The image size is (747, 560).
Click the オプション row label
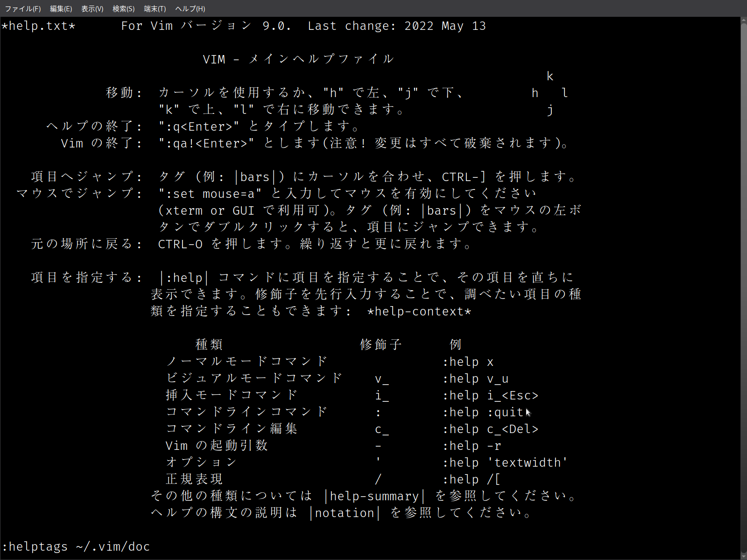(x=203, y=462)
